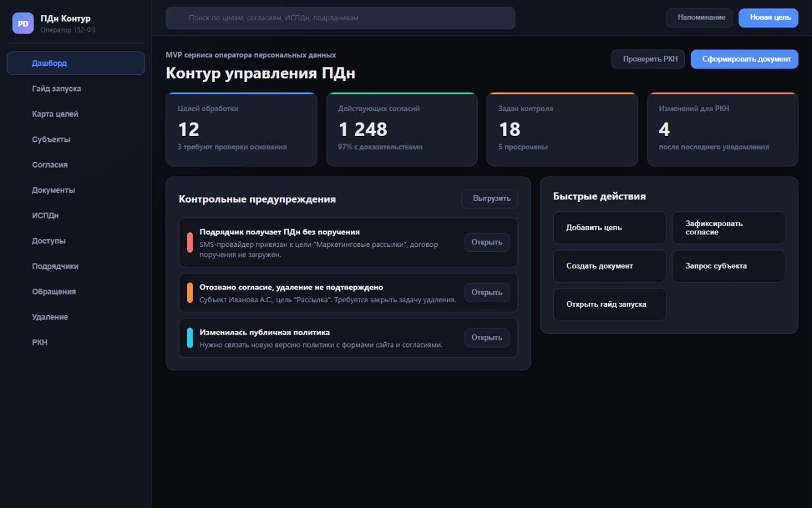Open the Отозвано согласие warning
812x508 pixels.
(x=487, y=293)
